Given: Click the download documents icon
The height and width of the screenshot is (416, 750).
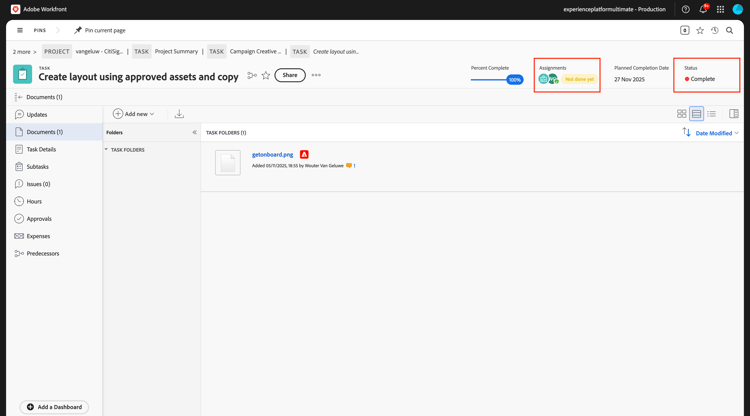Looking at the screenshot, I should tap(179, 114).
